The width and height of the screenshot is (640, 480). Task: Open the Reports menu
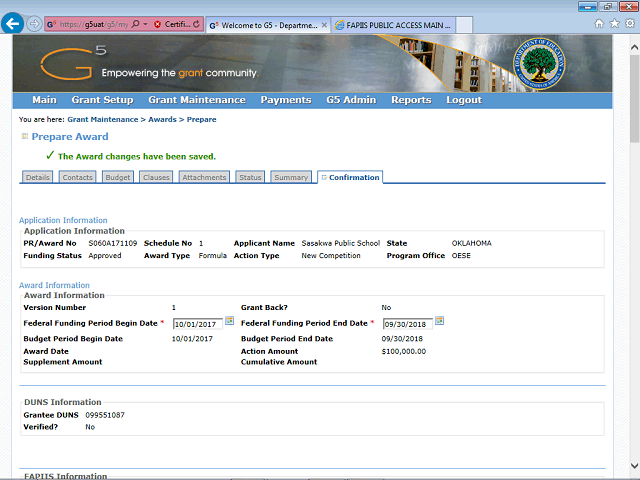point(411,100)
